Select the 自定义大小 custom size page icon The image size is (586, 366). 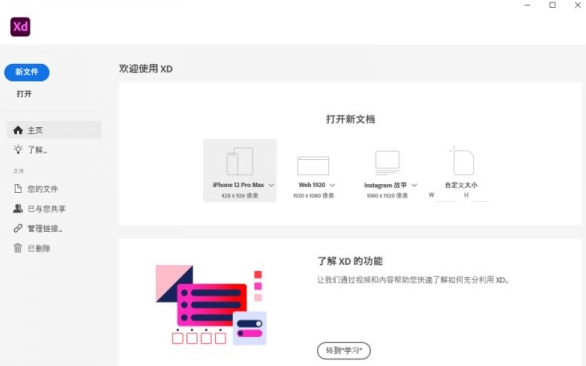(462, 161)
